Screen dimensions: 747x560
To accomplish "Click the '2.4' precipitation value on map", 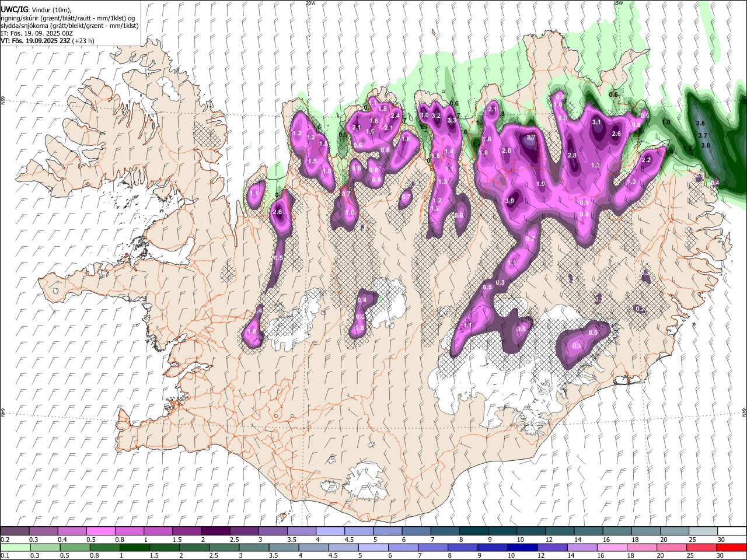I will pyautogui.click(x=395, y=116).
